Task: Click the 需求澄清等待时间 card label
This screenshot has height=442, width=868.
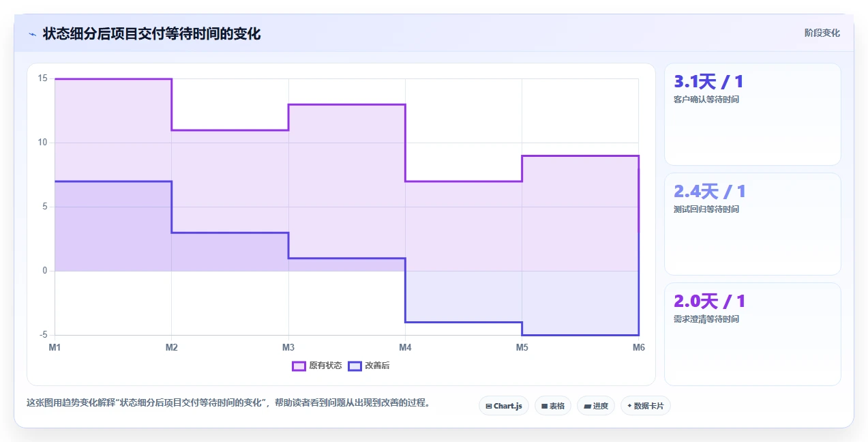Action: click(x=706, y=319)
